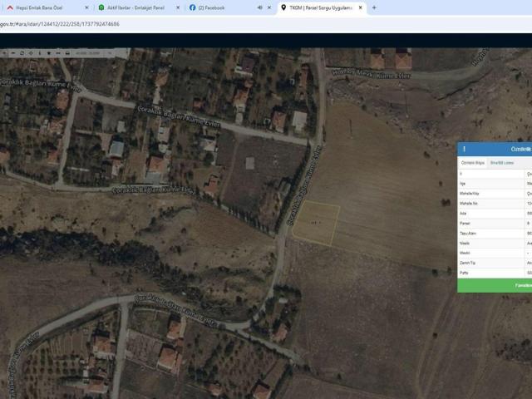Click the green Emlakjet tab favicon
Viewport: 532px width, 399px height.
pos(101,7)
